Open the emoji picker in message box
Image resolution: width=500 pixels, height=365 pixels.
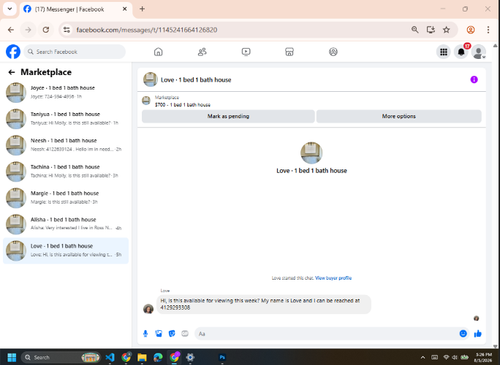(463, 333)
